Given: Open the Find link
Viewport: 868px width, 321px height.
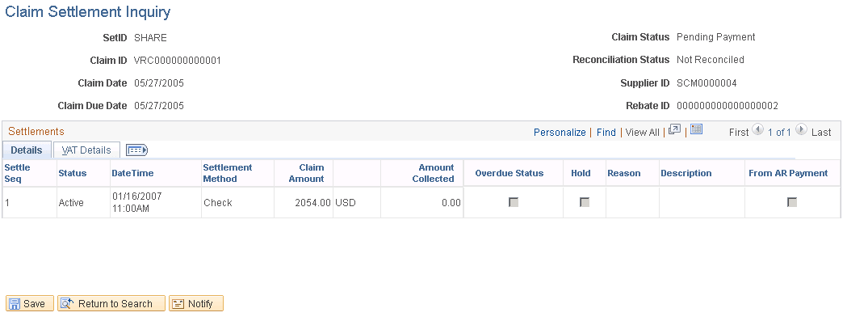Looking at the screenshot, I should (x=606, y=133).
